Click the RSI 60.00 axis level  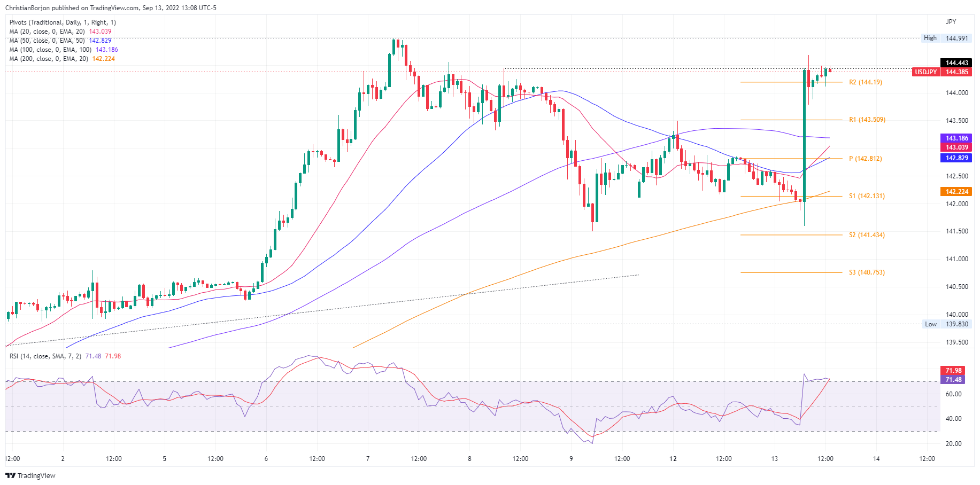[953, 394]
